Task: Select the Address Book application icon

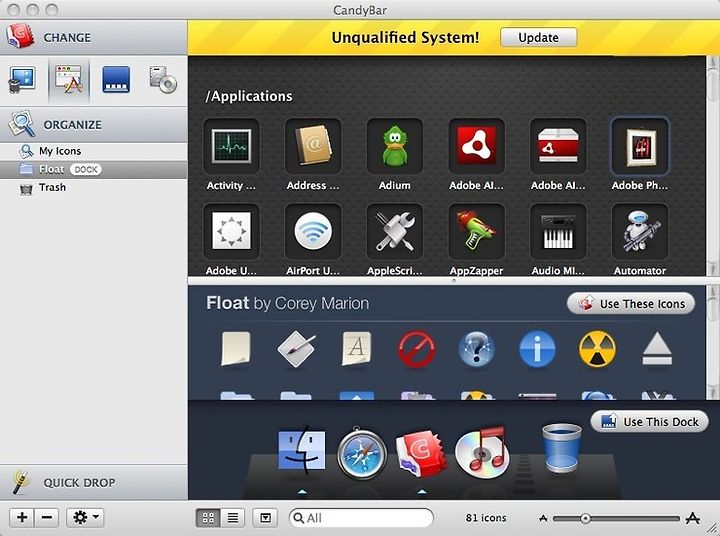Action: click(313, 146)
